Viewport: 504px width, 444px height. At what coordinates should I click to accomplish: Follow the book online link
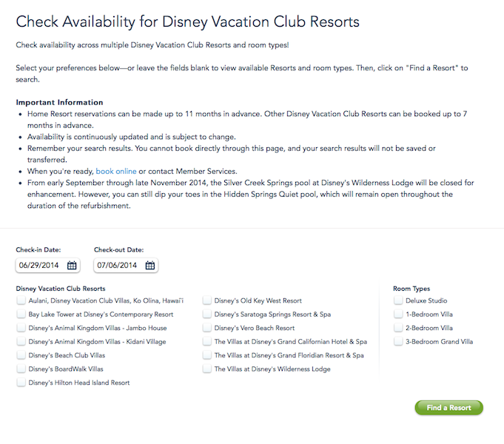pyautogui.click(x=116, y=172)
